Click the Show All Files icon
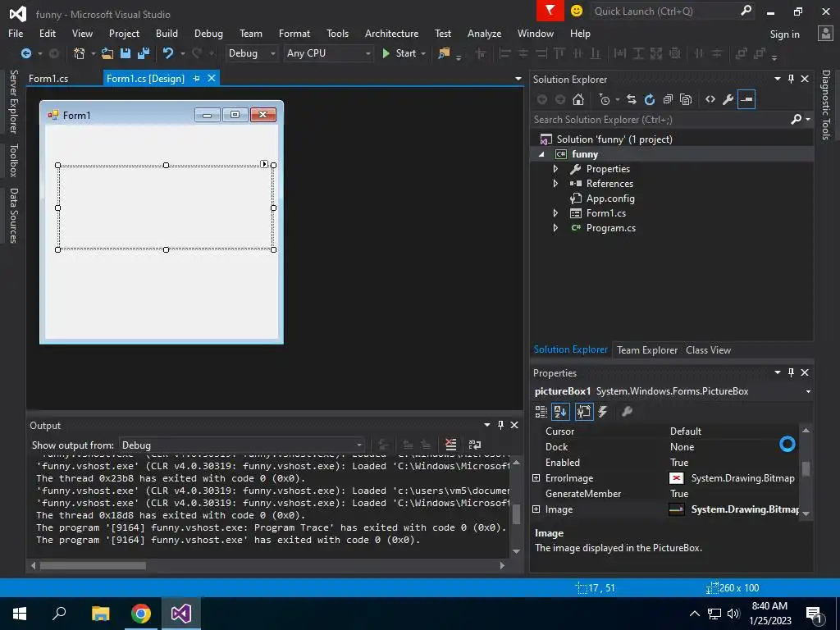The image size is (840, 630). tap(686, 99)
